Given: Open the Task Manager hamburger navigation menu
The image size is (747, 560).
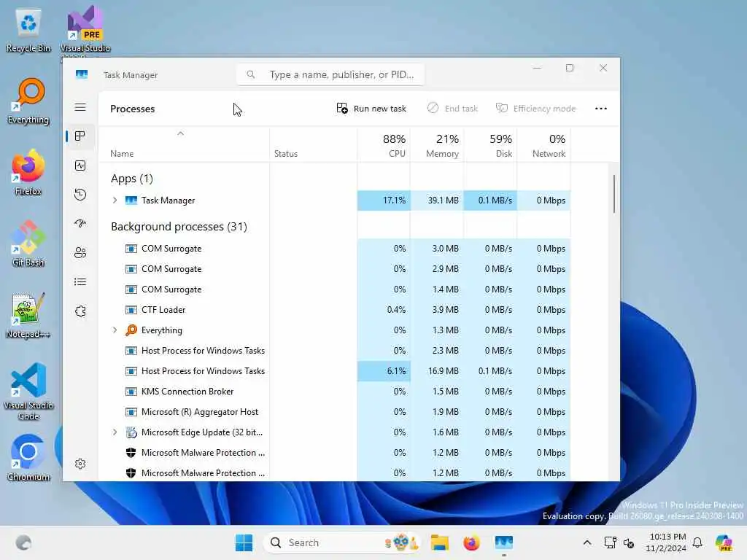Looking at the screenshot, I should (x=80, y=107).
